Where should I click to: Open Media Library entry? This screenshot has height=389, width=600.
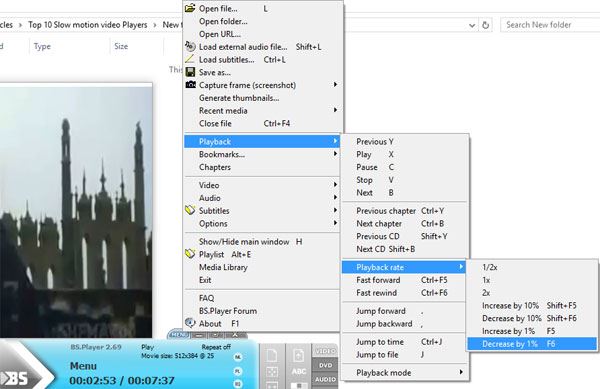pyautogui.click(x=262, y=267)
